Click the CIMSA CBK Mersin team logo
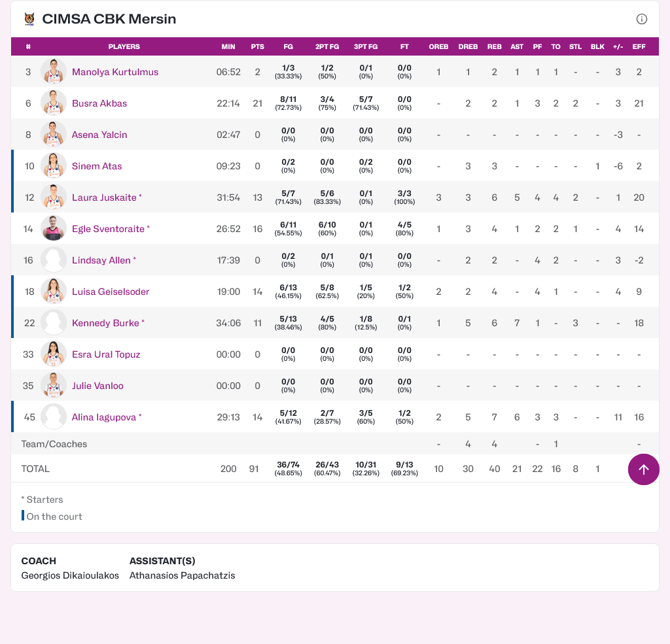 29,19
